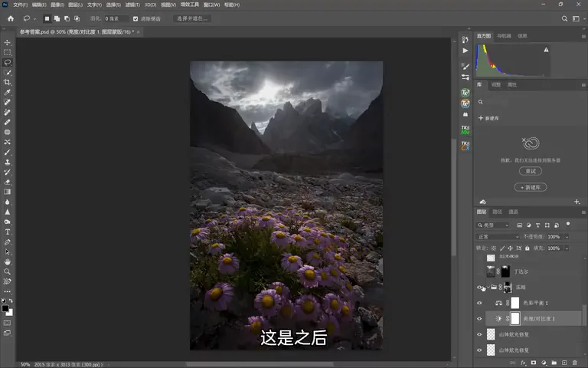Open the blend mode 正常 dropdown

(x=498, y=237)
